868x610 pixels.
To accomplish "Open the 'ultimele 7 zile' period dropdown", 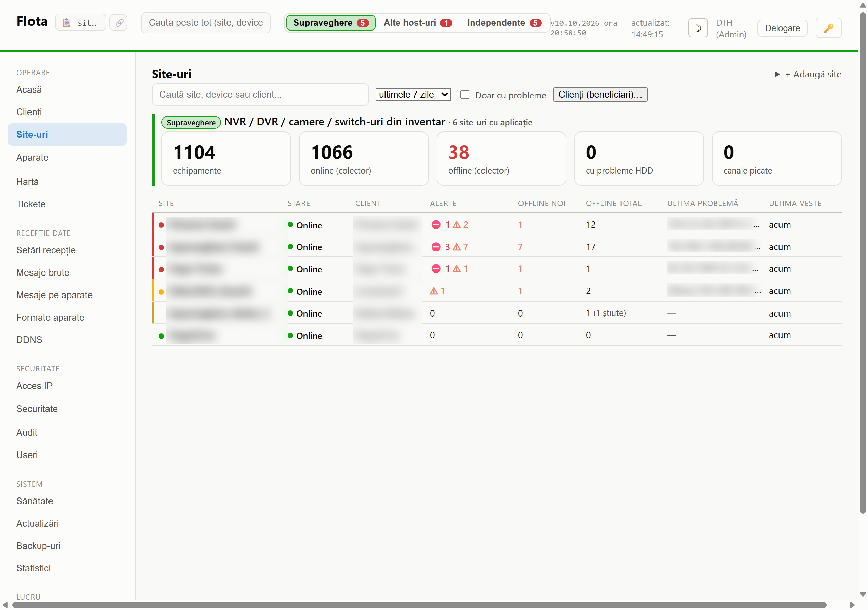I will click(413, 95).
